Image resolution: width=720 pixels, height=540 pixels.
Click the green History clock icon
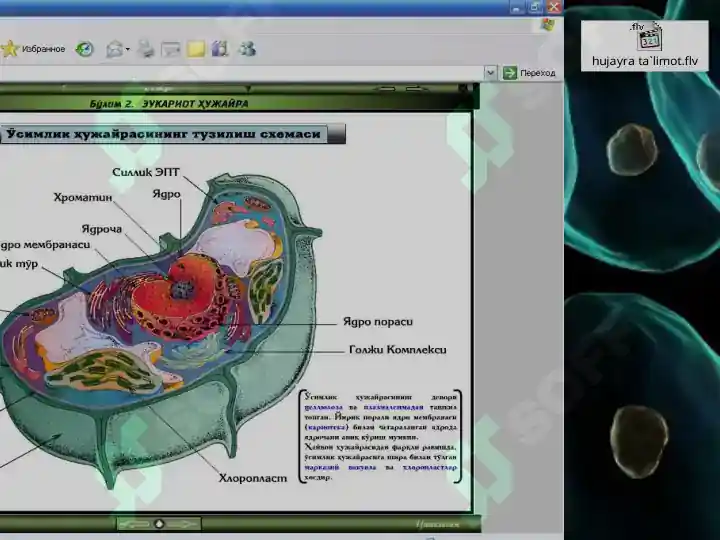[84, 49]
